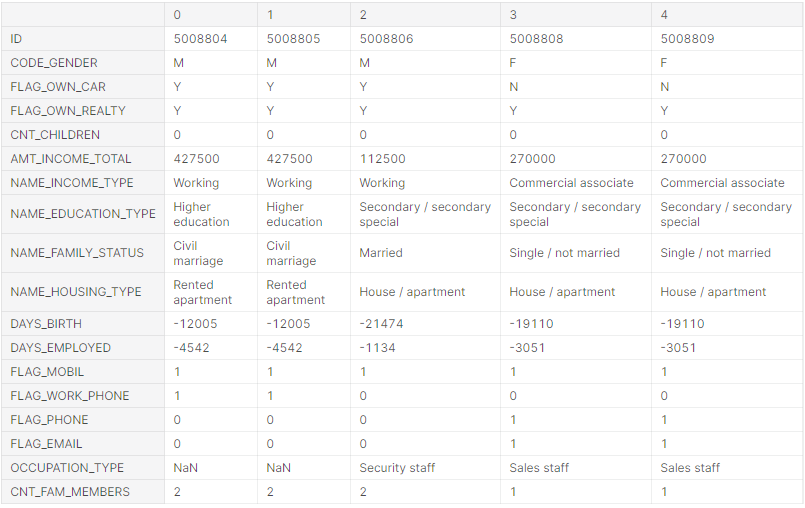Click the NAME_HOUSING_TYPE row header
Viewport: 805px width, 508px height.
[x=76, y=292]
